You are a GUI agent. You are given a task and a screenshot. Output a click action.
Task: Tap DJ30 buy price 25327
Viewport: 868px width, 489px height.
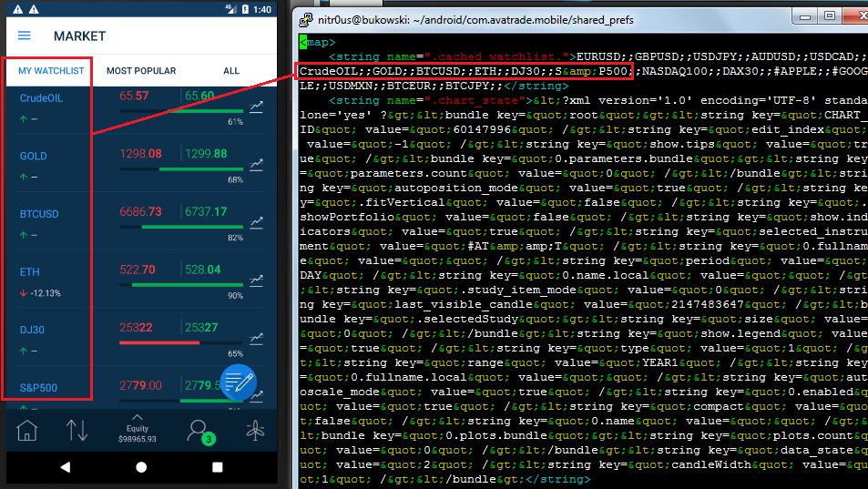201,328
